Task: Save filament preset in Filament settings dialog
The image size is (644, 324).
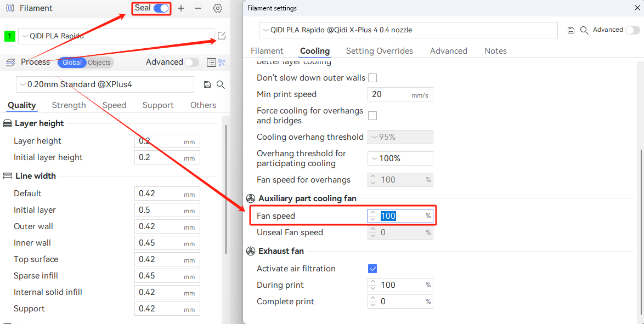Action: click(x=571, y=30)
